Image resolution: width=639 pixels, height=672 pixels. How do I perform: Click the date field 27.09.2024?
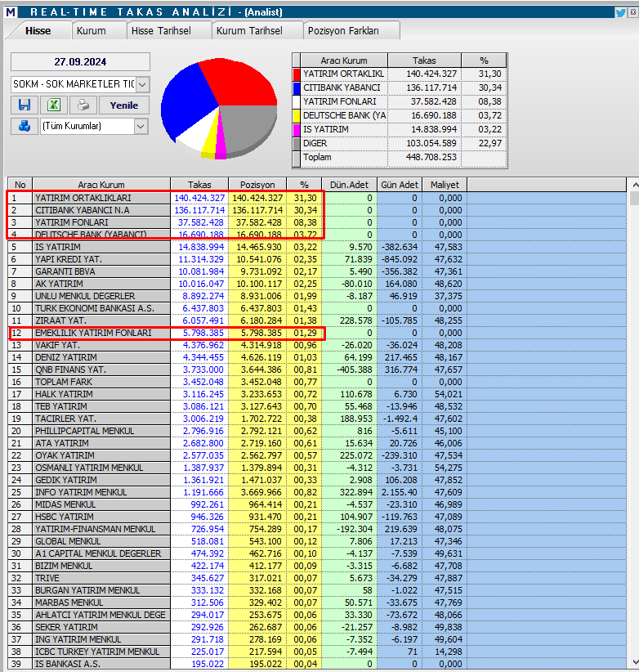click(80, 61)
